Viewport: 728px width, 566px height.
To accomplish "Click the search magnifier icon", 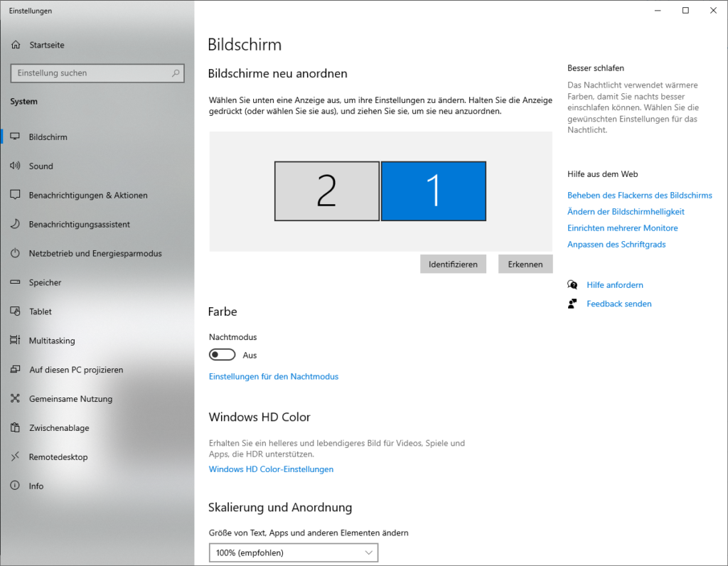I will 176,73.
